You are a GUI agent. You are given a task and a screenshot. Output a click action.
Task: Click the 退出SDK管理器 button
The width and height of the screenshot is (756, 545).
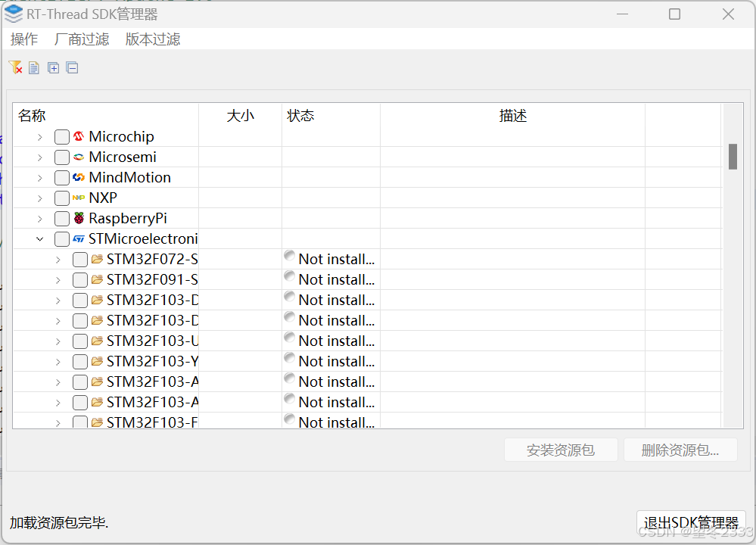click(x=691, y=523)
